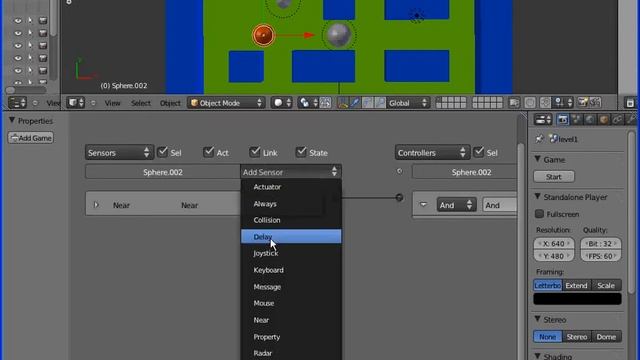640x360 pixels.
Task: Open the Select menu in 3D header
Action: pos(141,103)
